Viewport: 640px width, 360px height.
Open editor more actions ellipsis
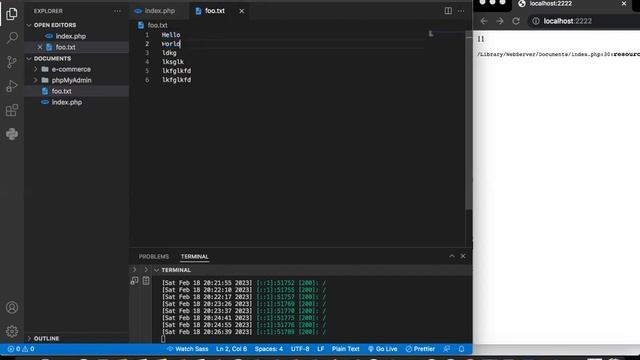pyautogui.click(x=461, y=11)
